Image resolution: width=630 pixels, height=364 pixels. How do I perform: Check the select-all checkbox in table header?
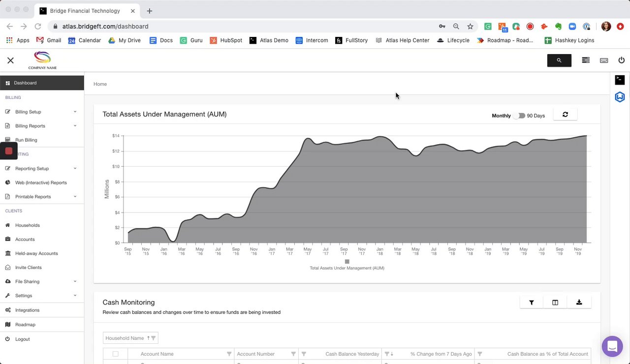pyautogui.click(x=115, y=354)
